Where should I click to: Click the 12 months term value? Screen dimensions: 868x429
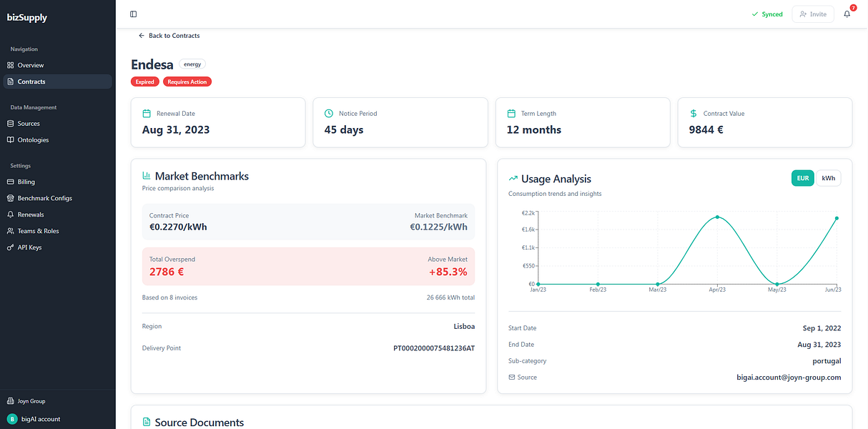point(534,130)
